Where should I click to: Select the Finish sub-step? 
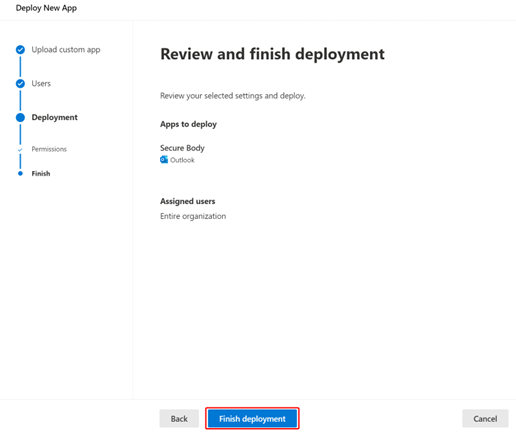[41, 173]
